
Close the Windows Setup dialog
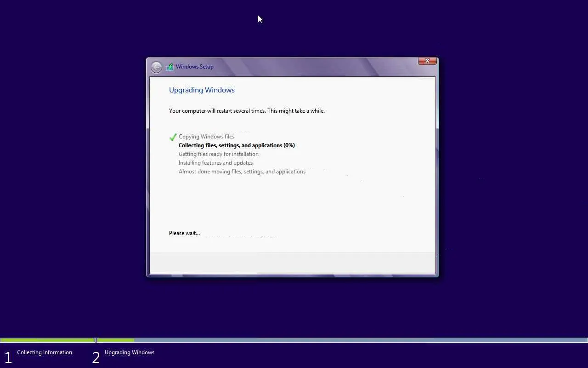coord(427,61)
